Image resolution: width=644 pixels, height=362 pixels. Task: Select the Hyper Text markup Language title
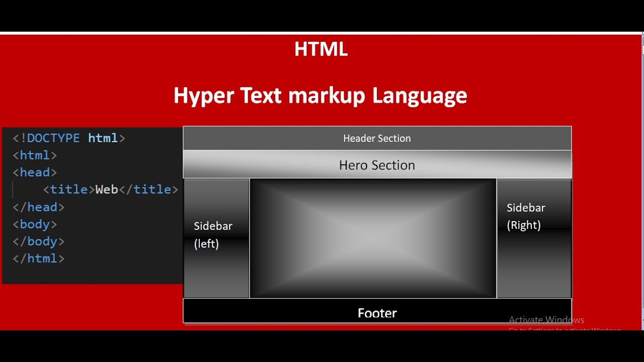tap(320, 96)
